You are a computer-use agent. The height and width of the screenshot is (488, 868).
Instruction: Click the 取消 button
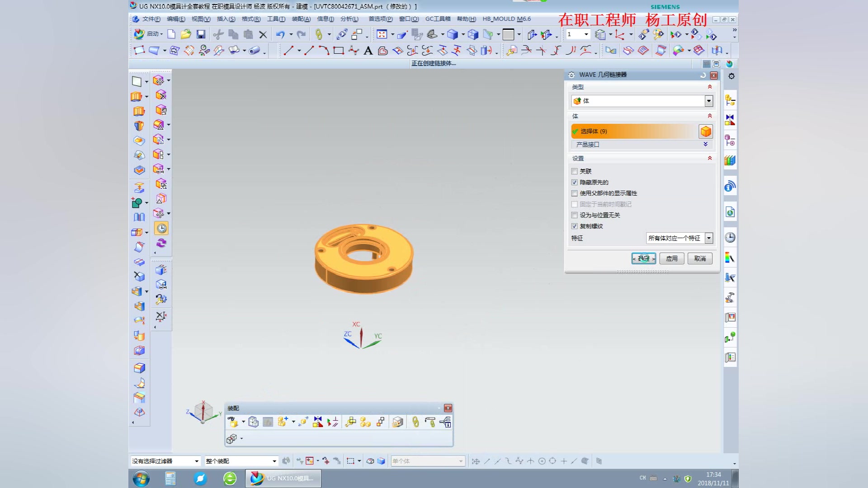click(700, 258)
